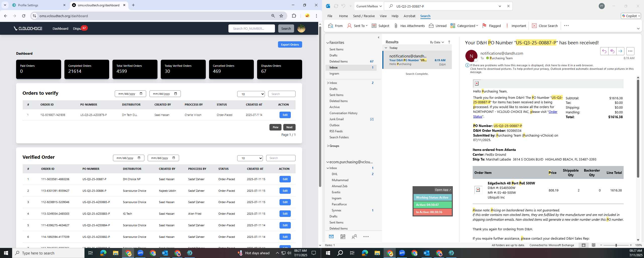Open Chrome zoom magnifier icon
The image size is (644, 258).
[273, 16]
